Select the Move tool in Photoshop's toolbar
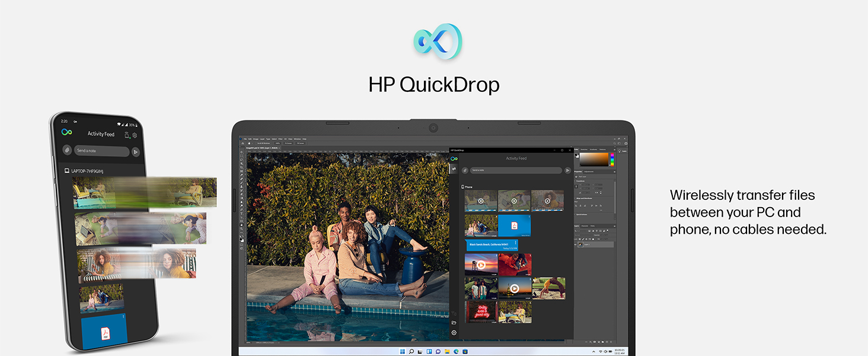 pos(241,152)
